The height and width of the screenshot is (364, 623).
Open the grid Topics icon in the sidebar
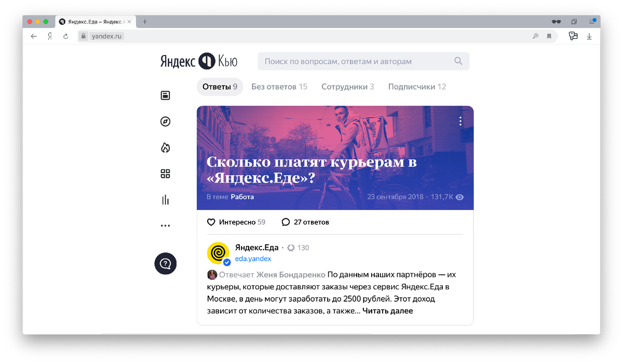[166, 174]
